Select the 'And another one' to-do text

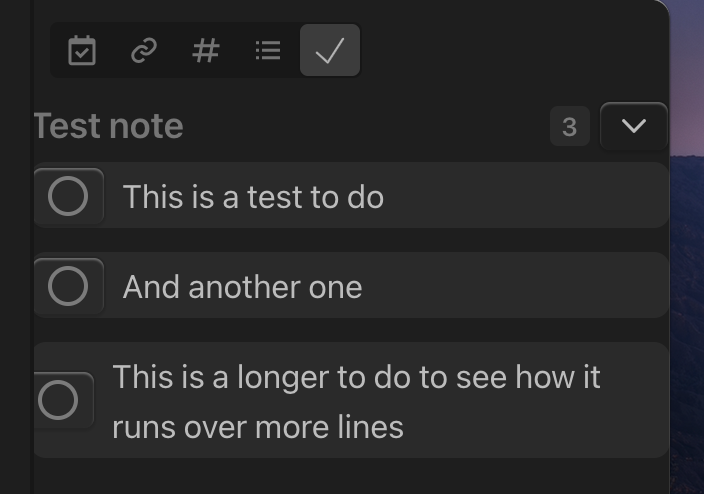coord(242,287)
